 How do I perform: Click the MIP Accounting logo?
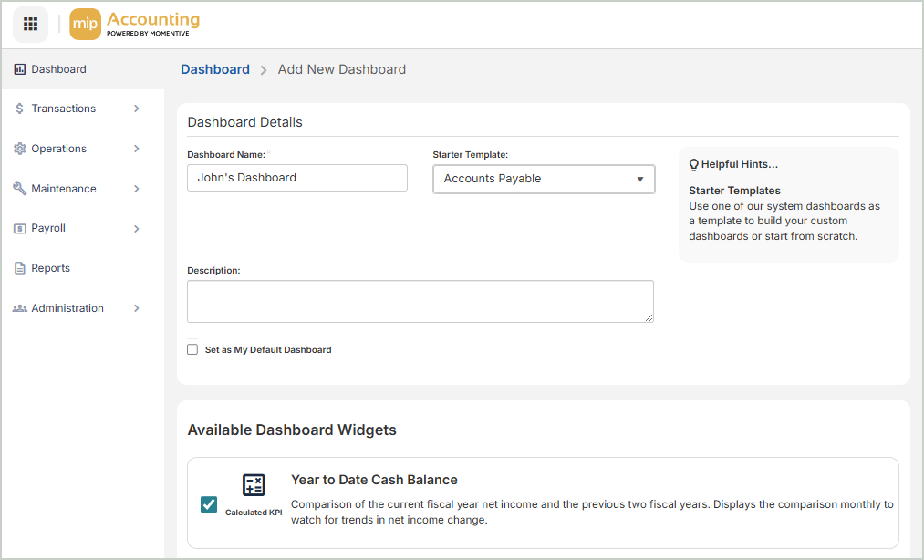coord(135,25)
